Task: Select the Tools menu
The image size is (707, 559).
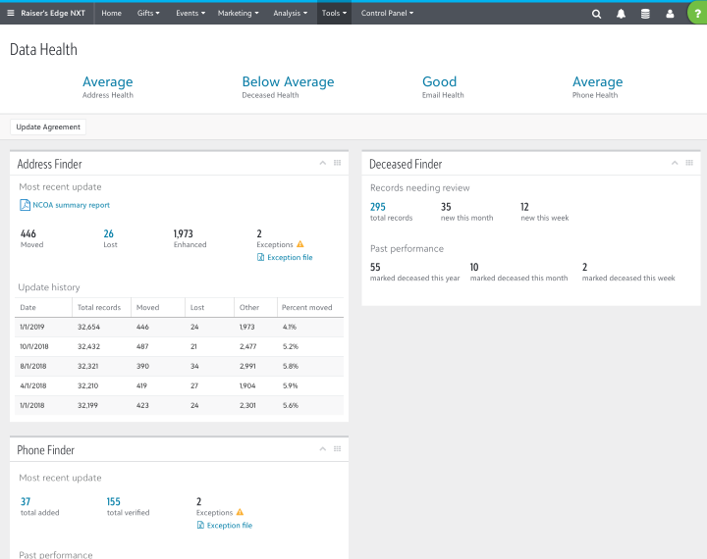Action: pyautogui.click(x=333, y=13)
